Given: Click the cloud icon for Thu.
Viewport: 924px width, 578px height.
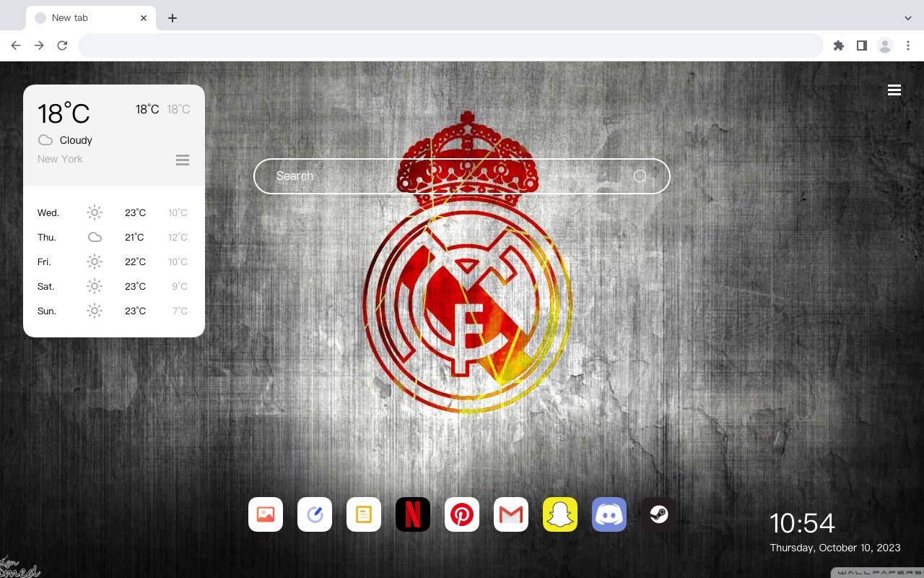Looking at the screenshot, I should 95,237.
